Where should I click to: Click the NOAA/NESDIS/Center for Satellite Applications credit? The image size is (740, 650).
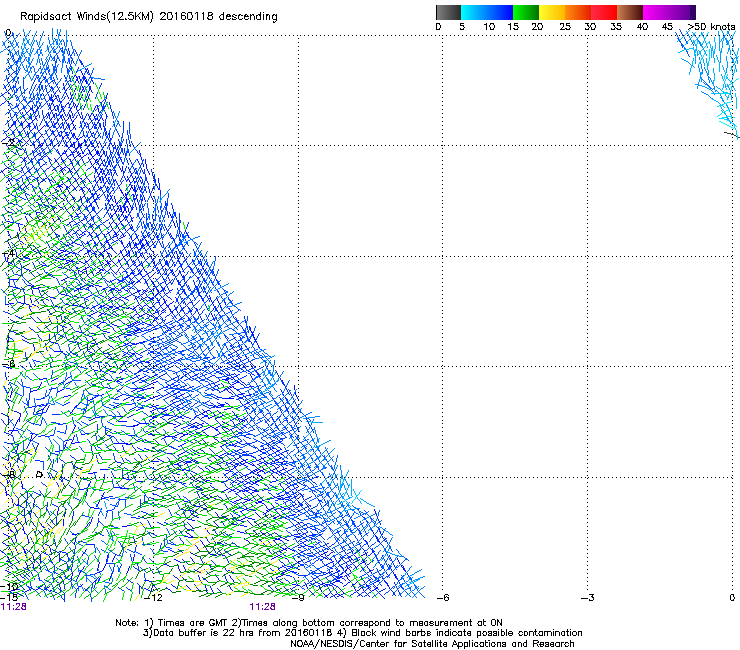tap(432, 644)
